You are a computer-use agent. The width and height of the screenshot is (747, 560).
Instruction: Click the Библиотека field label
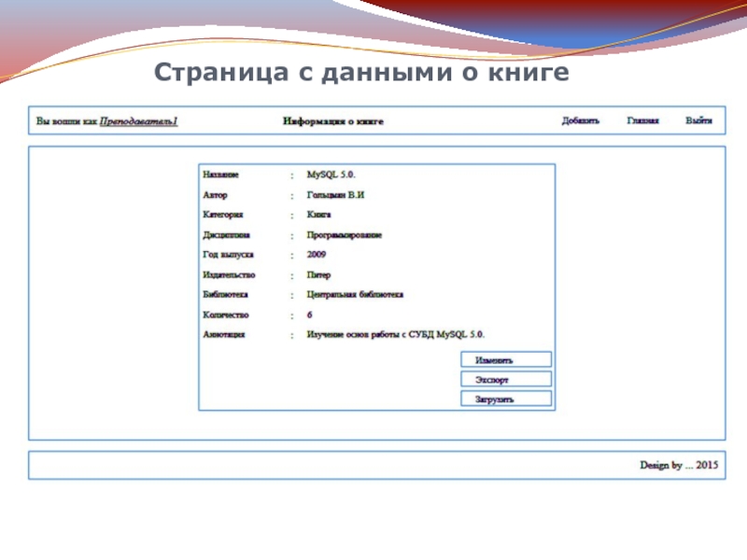point(225,295)
